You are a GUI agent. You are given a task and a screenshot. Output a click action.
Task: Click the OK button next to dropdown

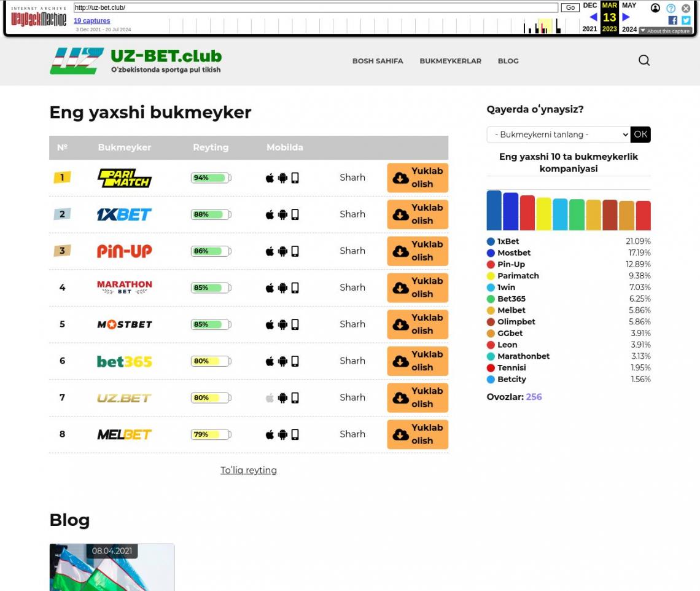click(640, 135)
